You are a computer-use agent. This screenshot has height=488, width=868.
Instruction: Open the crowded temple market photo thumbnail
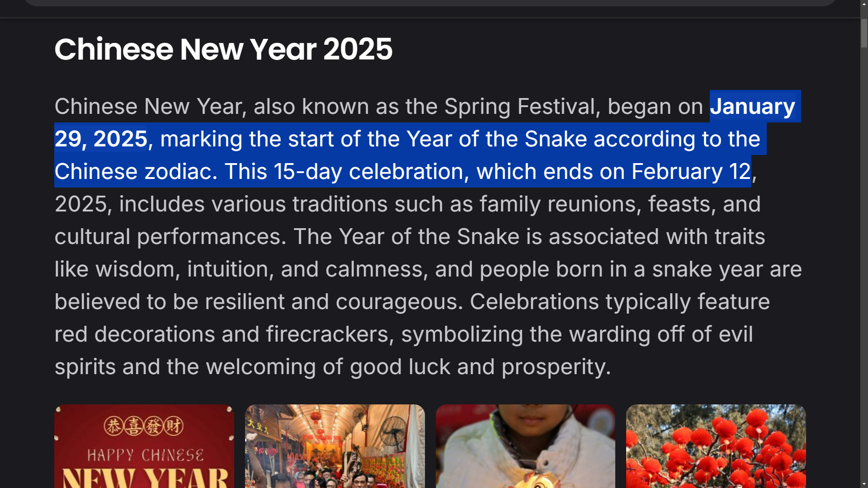click(335, 446)
